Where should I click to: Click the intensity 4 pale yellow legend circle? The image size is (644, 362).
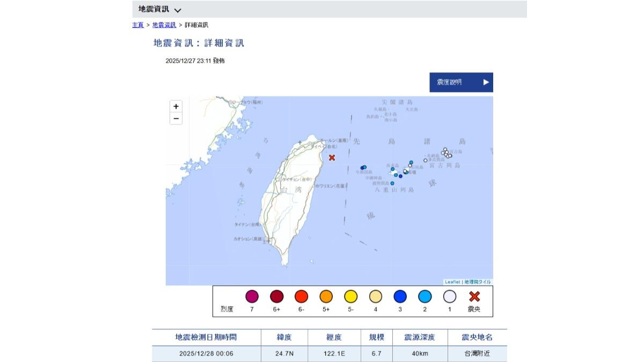376,297
